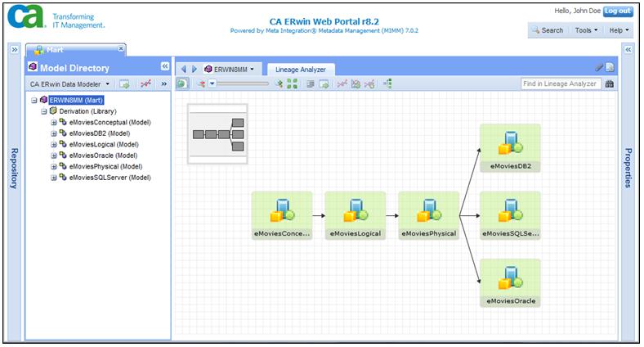Image resolution: width=644 pixels, height=347 pixels.
Task: Click the Log out button
Action: pyautogui.click(x=617, y=11)
